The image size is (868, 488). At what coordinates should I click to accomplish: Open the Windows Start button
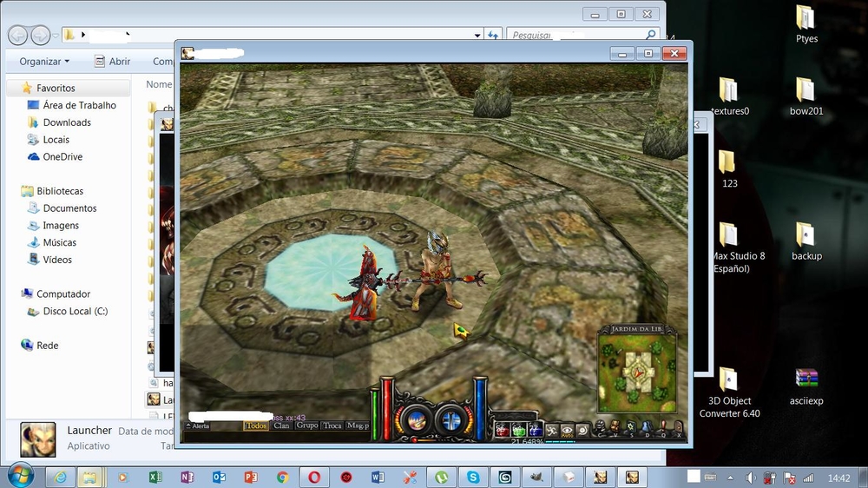pos(19,475)
